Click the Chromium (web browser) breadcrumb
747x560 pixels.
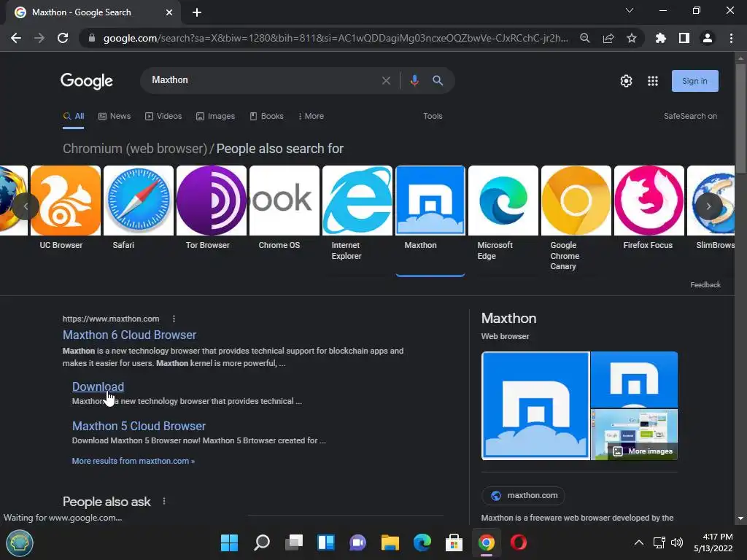[x=135, y=149]
